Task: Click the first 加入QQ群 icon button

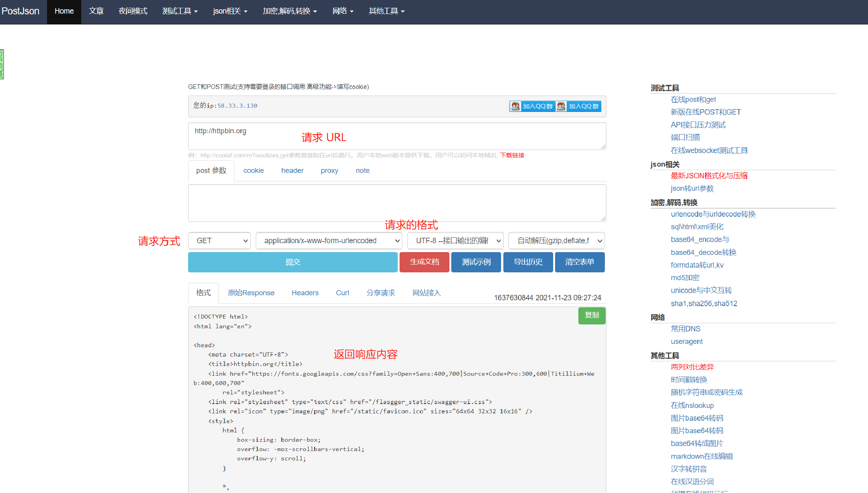Action: 532,106
